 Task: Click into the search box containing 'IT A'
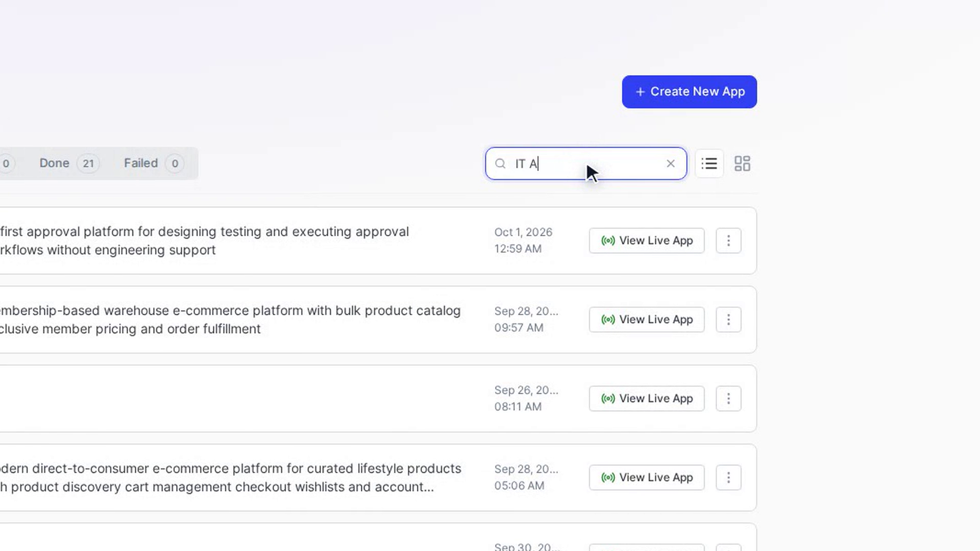(585, 163)
